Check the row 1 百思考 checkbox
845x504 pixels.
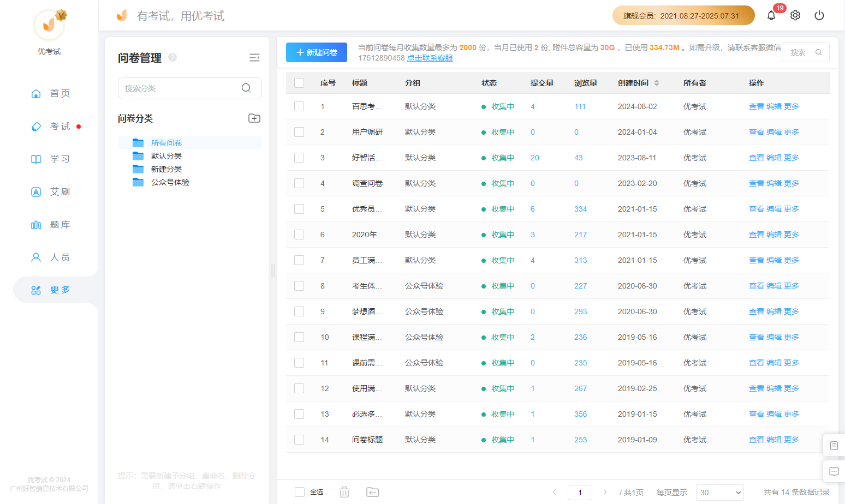(299, 106)
